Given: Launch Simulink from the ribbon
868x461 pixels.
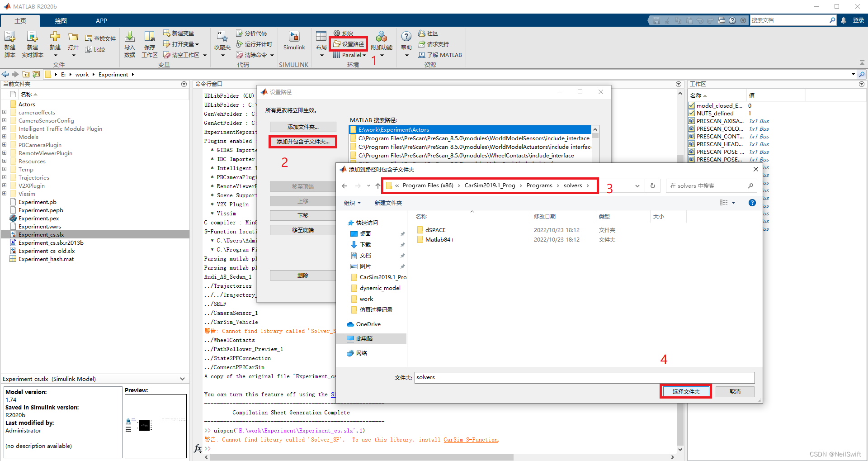Looking at the screenshot, I should (294, 41).
